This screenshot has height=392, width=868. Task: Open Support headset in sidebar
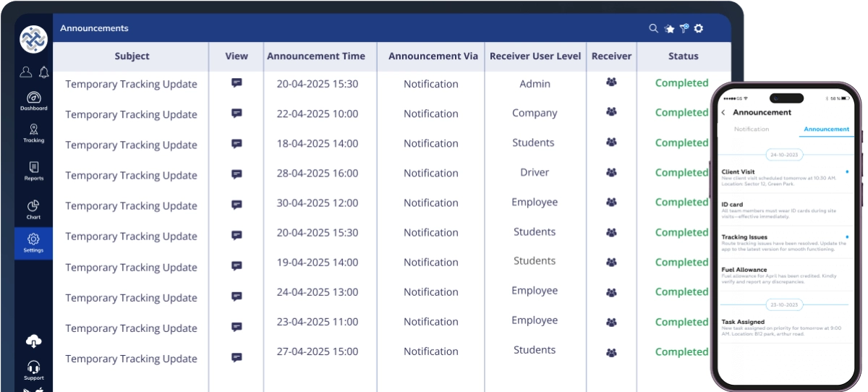33,370
